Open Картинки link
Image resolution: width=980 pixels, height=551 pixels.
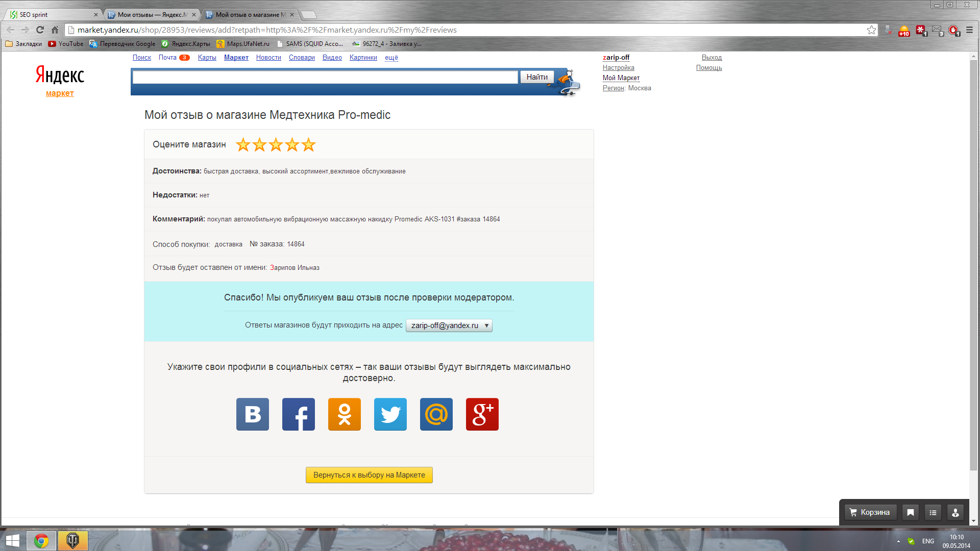pos(363,58)
